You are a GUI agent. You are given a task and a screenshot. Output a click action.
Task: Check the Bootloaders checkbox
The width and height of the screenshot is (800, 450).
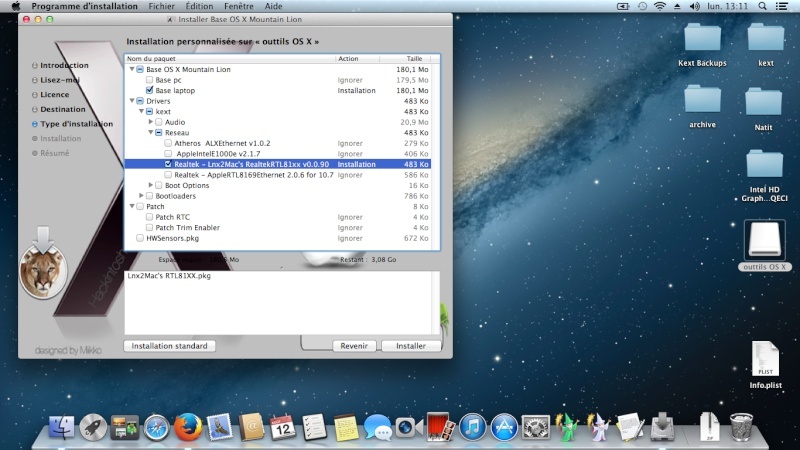coord(149,196)
